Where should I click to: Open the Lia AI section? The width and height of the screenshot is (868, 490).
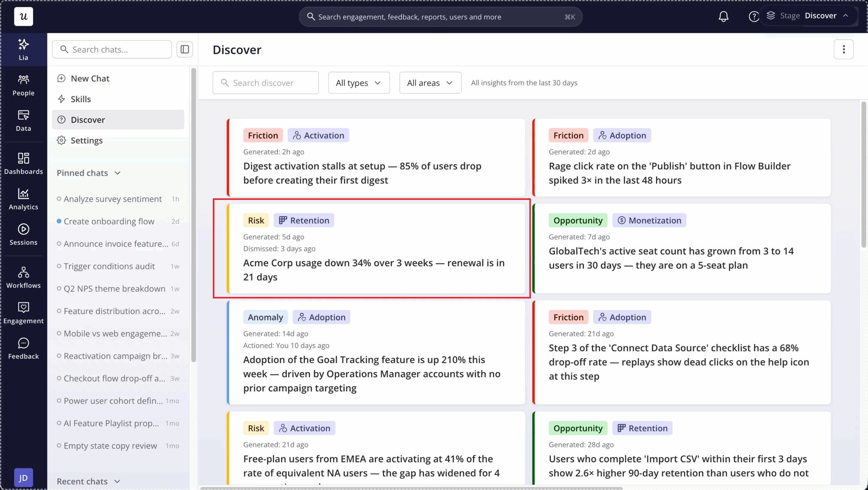pyautogui.click(x=23, y=50)
